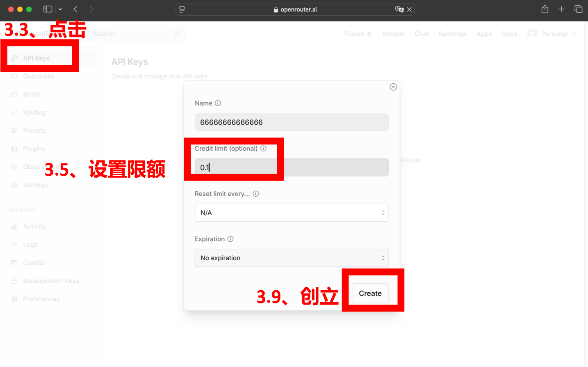The width and height of the screenshot is (588, 367).
Task: Expand the Personal account menu
Action: (552, 34)
